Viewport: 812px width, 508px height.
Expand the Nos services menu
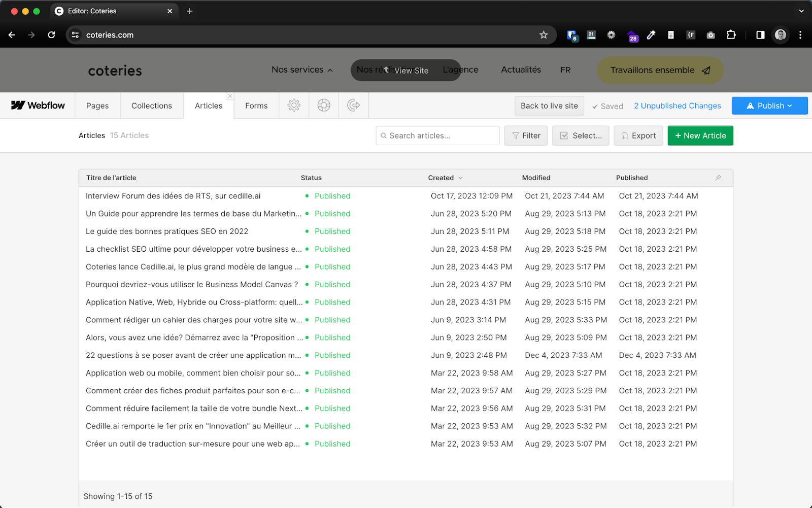[x=302, y=70]
